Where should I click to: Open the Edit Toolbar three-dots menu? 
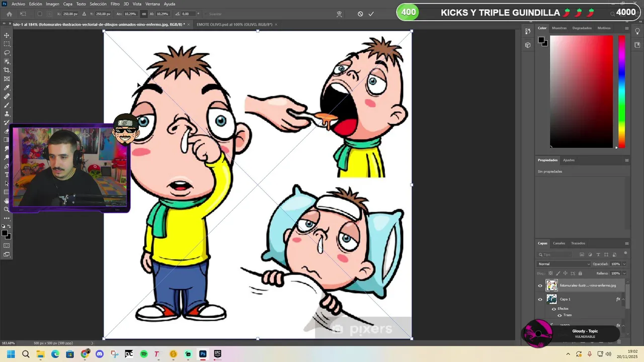click(x=7, y=218)
